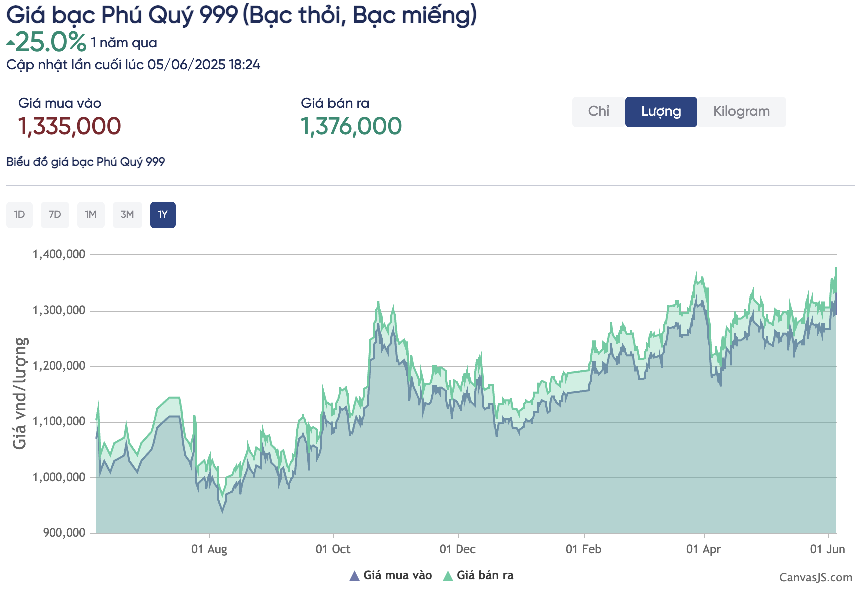Image resolution: width=868 pixels, height=594 pixels.
Task: Switch chart to 1M range
Action: (91, 215)
